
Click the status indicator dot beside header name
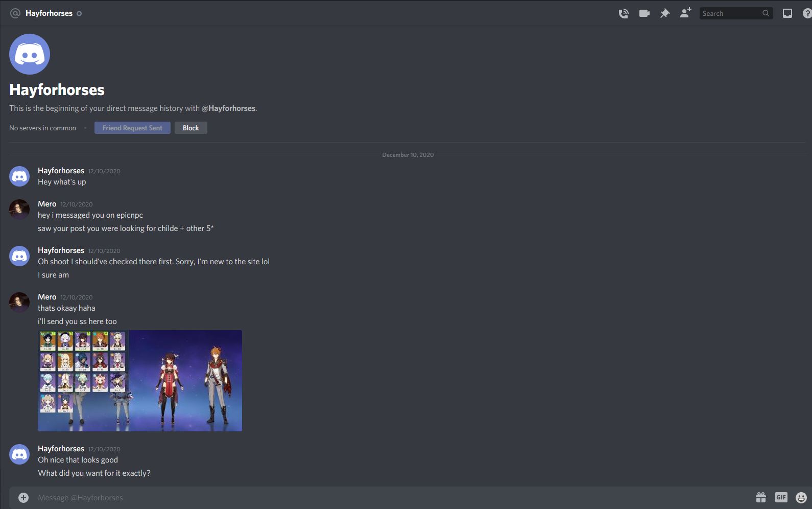79,14
